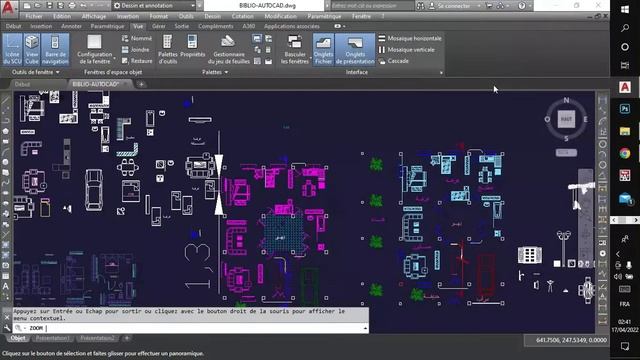Image resolution: width=640 pixels, height=360 pixels.
Task: Toggle the Icône du SCU display
Action: tap(12, 49)
